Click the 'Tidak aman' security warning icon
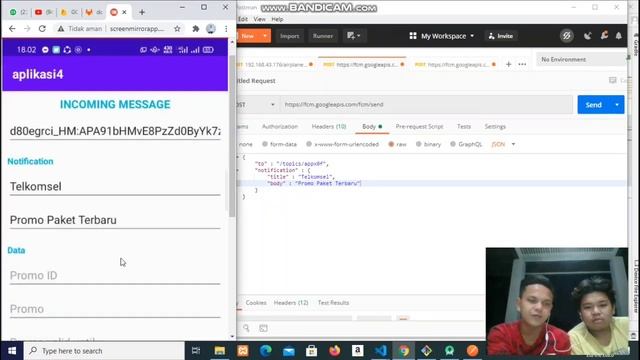Screen dimensions: 640x360 coord(61,29)
